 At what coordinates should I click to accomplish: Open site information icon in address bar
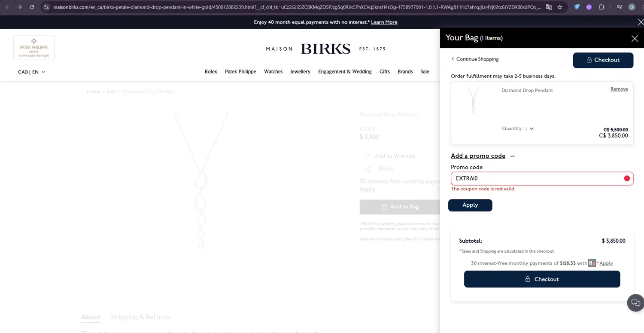coord(46,7)
